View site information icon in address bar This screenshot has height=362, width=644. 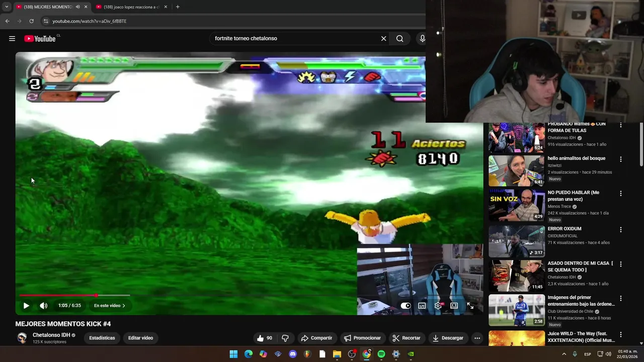click(x=45, y=21)
